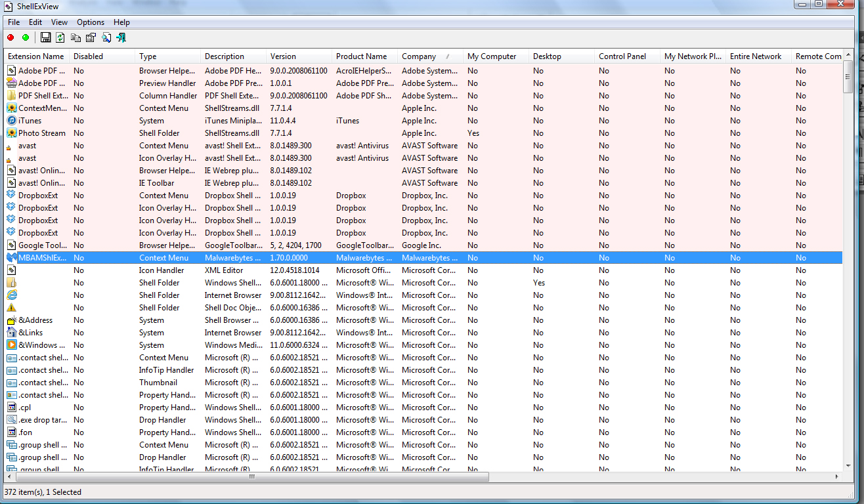Click the Internet Explorer Internet Browser row icon
864x504 pixels.
[x=12, y=295]
